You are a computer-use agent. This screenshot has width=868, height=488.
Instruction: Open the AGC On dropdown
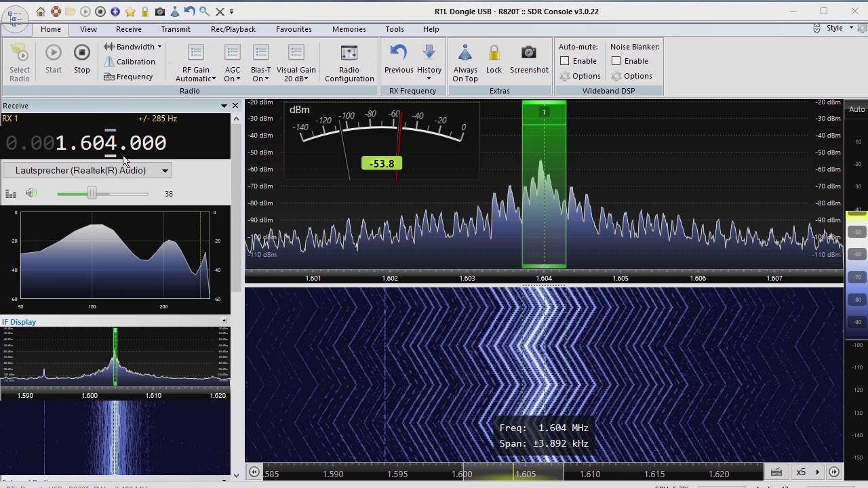(233, 64)
